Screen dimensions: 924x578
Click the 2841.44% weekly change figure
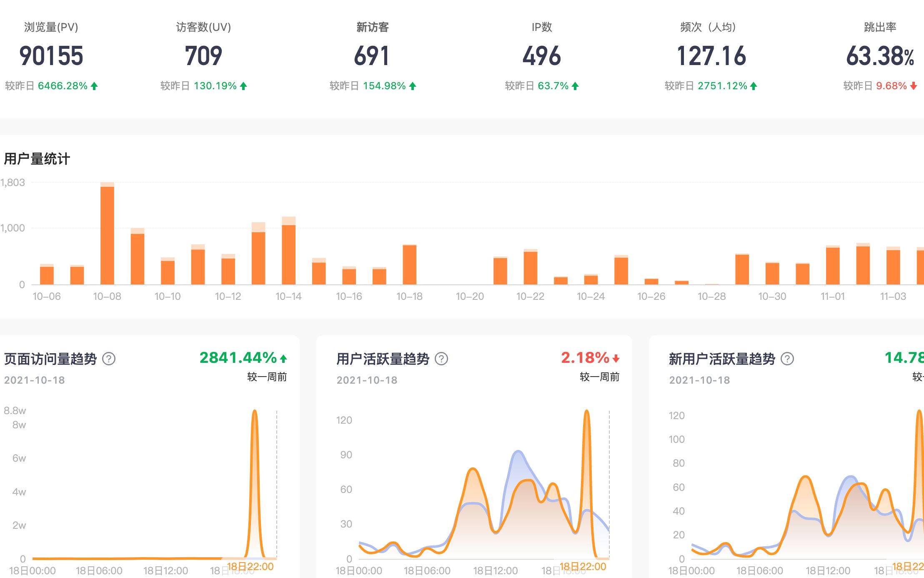pyautogui.click(x=238, y=358)
